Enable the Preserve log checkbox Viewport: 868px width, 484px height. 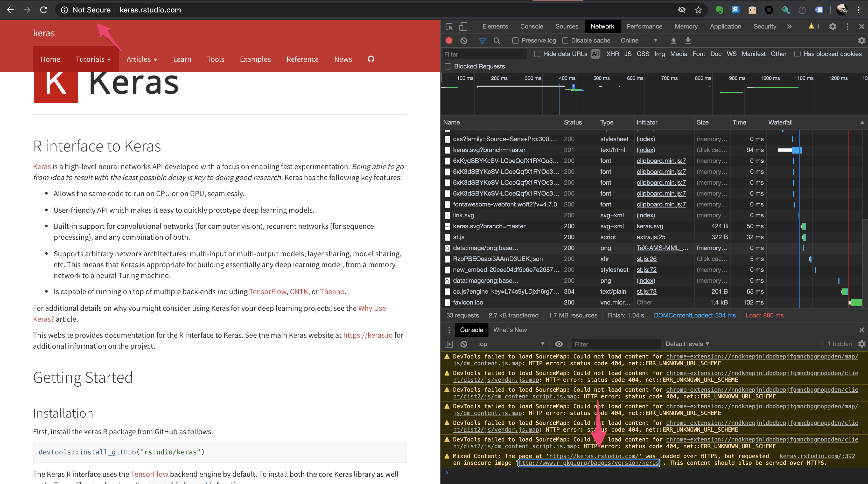[x=515, y=40]
